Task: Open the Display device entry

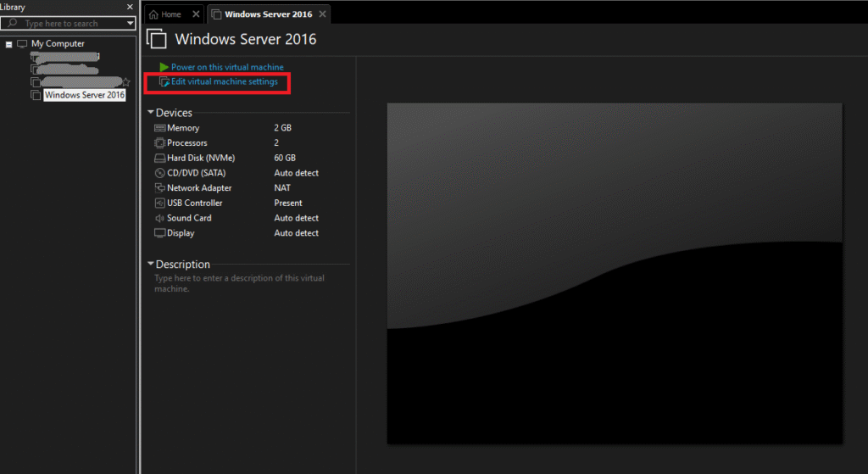Action: 181,233
